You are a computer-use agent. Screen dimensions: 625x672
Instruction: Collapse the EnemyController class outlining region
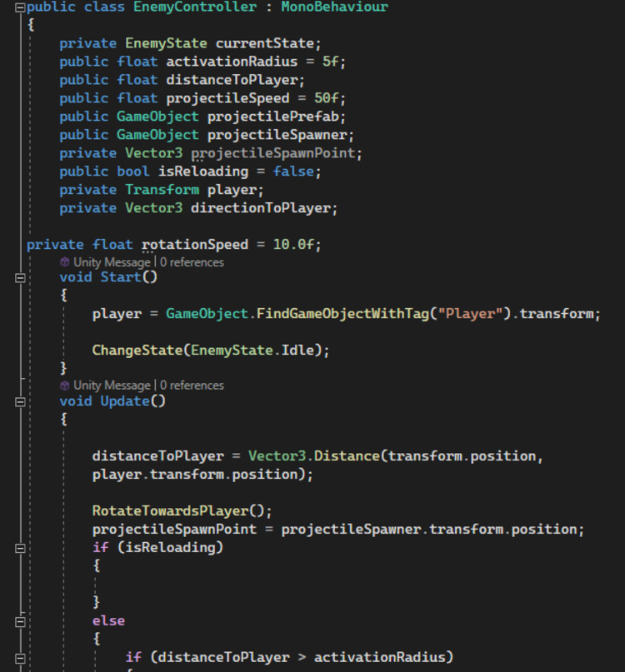point(20,7)
